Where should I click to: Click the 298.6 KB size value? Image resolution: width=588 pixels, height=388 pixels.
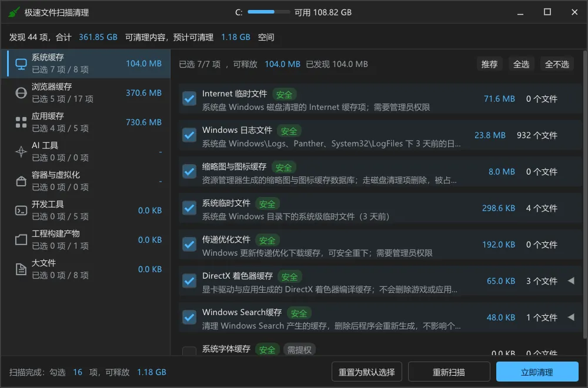tap(499, 208)
